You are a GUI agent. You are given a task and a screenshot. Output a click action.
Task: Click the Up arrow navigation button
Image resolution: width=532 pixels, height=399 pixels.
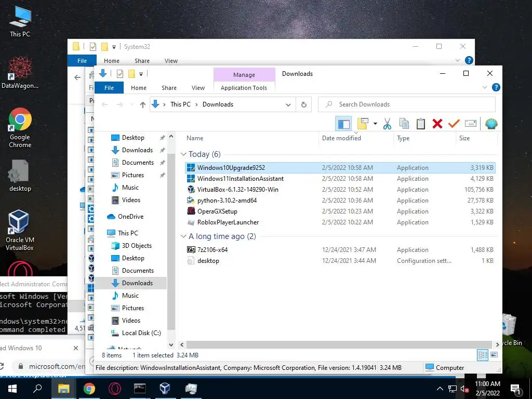143,104
